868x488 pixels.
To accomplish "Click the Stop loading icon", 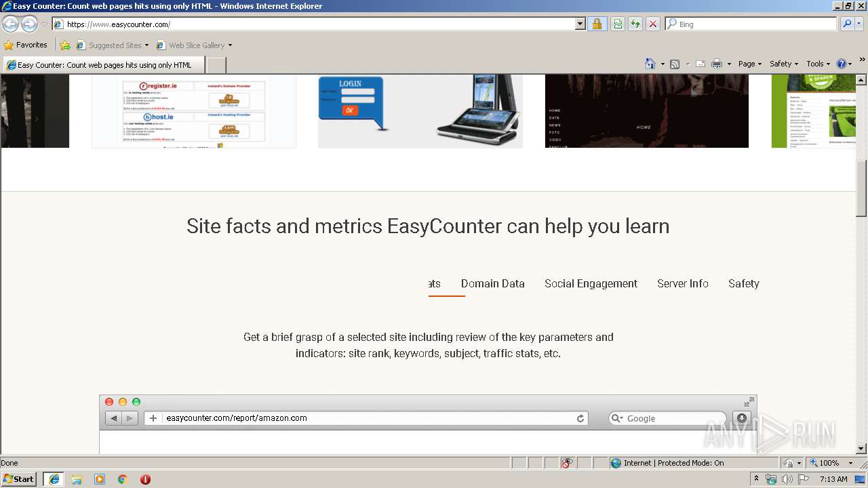I will [652, 24].
